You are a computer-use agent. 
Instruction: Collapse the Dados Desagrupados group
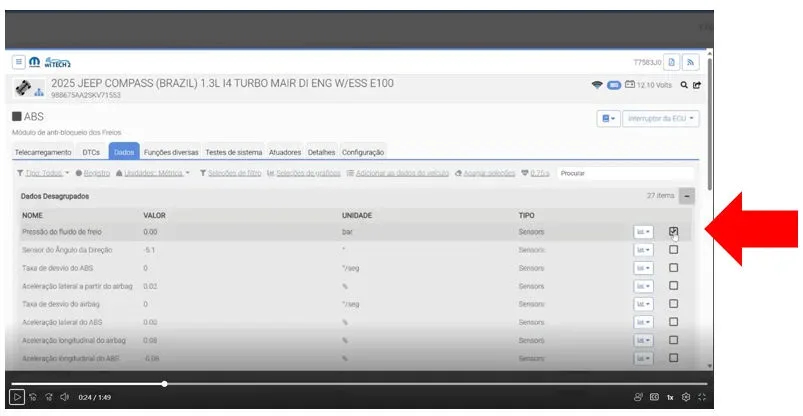(x=687, y=196)
